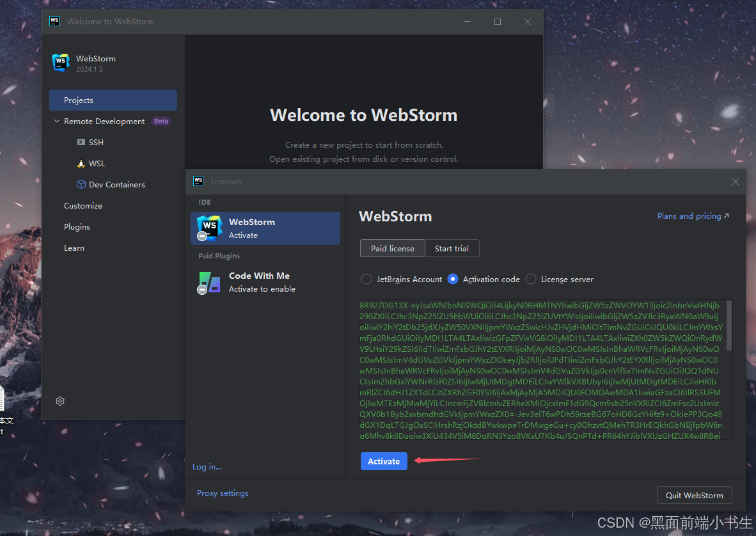This screenshot has width=756, height=536.
Task: Click the Log in... link
Action: 207,466
